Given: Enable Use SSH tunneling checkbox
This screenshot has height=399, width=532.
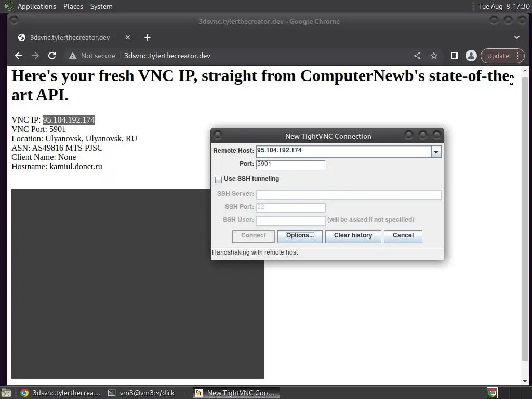Looking at the screenshot, I should tap(219, 179).
